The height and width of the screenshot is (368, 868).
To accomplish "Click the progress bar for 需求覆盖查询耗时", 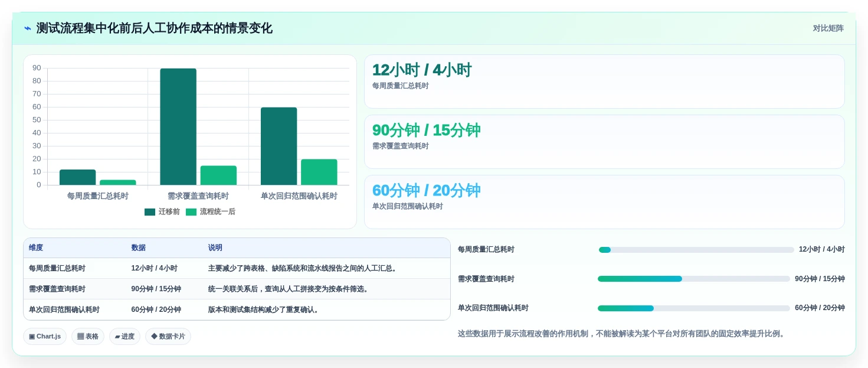I will pos(694,279).
